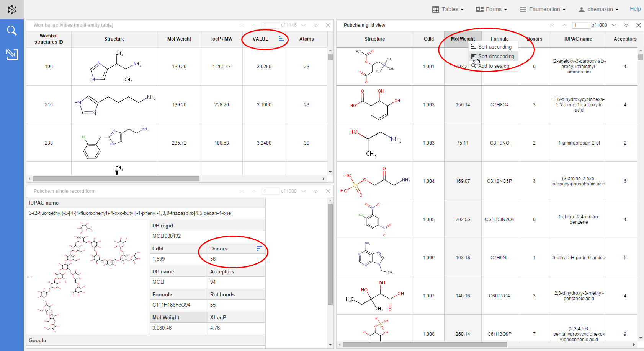Jump to last record in Wombat activities table
The height and width of the screenshot is (351, 644).
point(315,25)
